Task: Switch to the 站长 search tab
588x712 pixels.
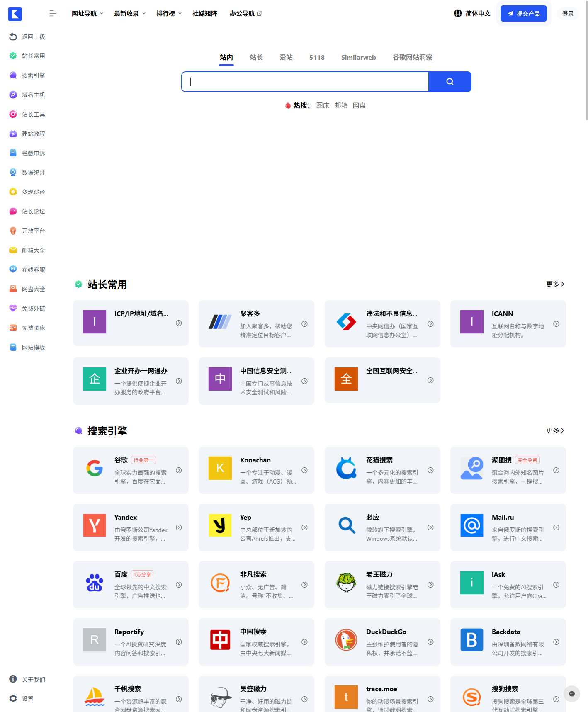Action: pos(256,58)
